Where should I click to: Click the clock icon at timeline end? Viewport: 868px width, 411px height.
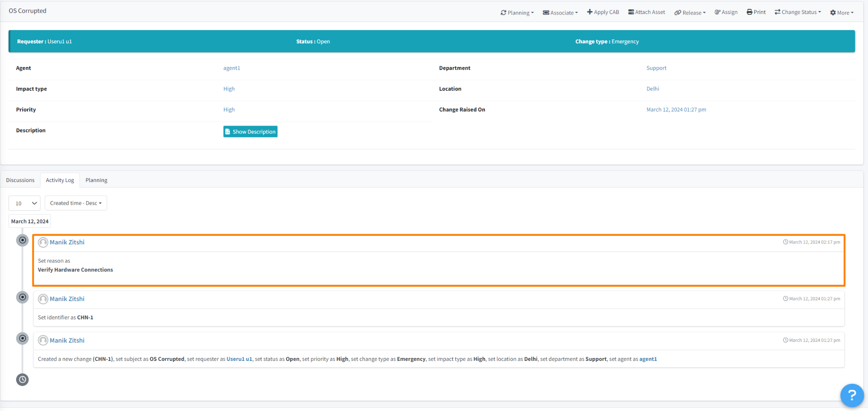(x=22, y=380)
